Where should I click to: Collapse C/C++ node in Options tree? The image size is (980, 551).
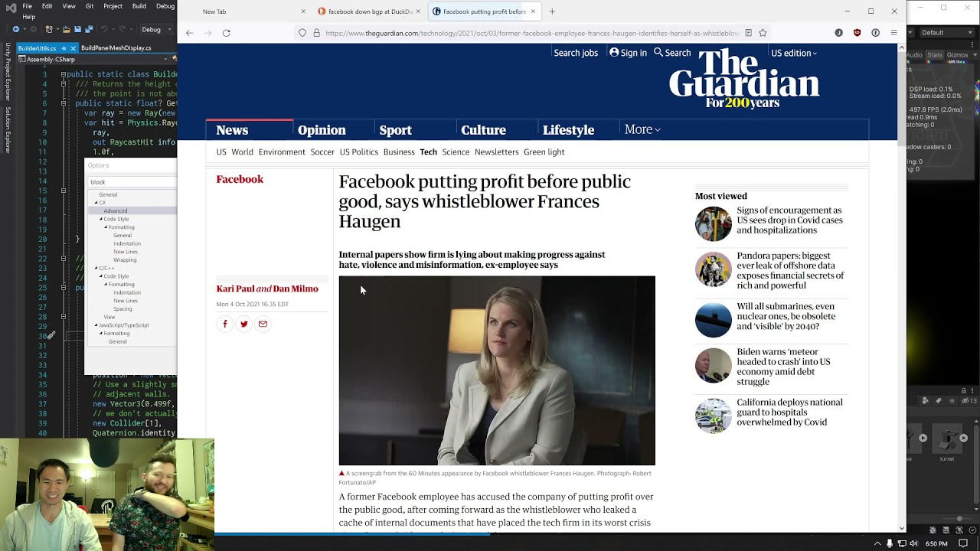(x=96, y=268)
